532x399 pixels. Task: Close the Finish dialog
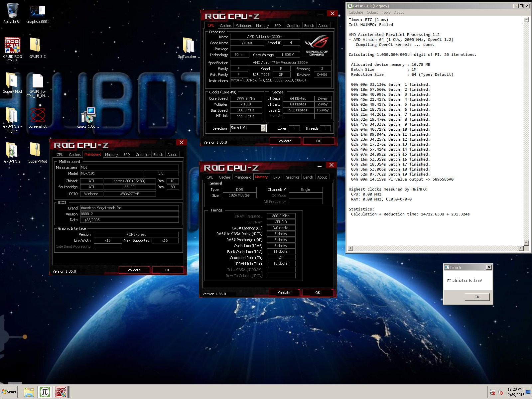pyautogui.click(x=489, y=267)
